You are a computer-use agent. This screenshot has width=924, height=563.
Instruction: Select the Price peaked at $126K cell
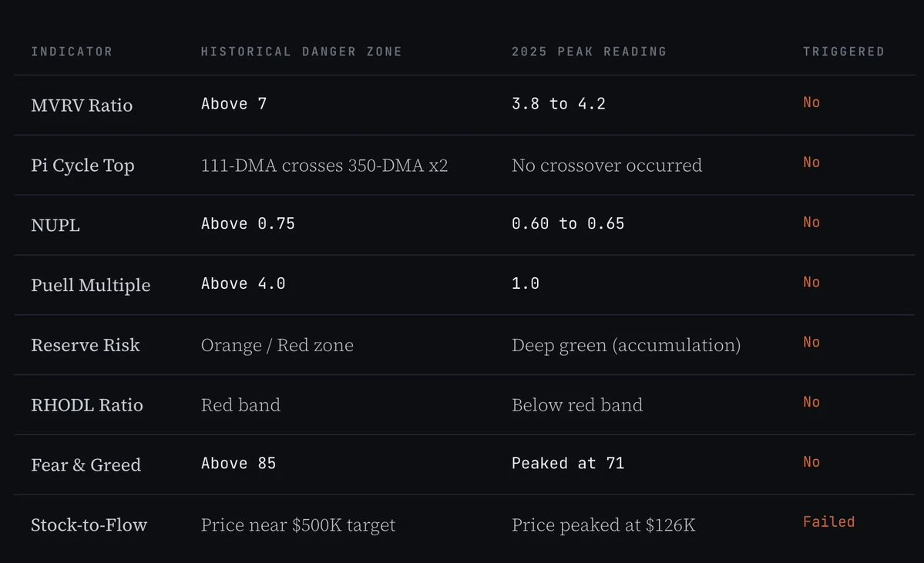(603, 525)
